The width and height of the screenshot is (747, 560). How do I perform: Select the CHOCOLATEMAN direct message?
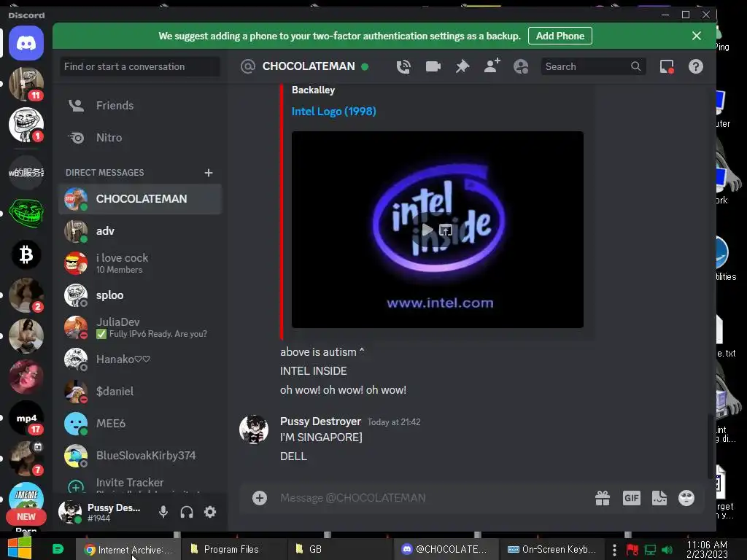coord(140,199)
